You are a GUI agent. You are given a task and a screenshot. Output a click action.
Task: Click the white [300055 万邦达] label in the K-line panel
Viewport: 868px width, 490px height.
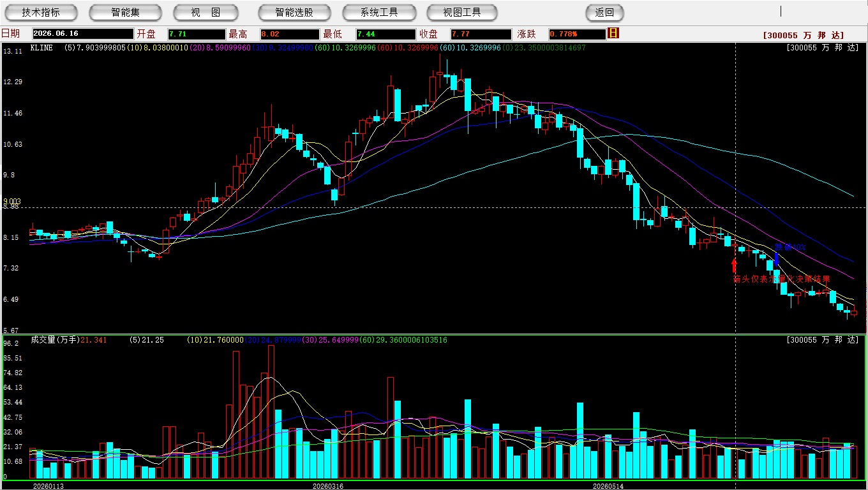[x=823, y=47]
